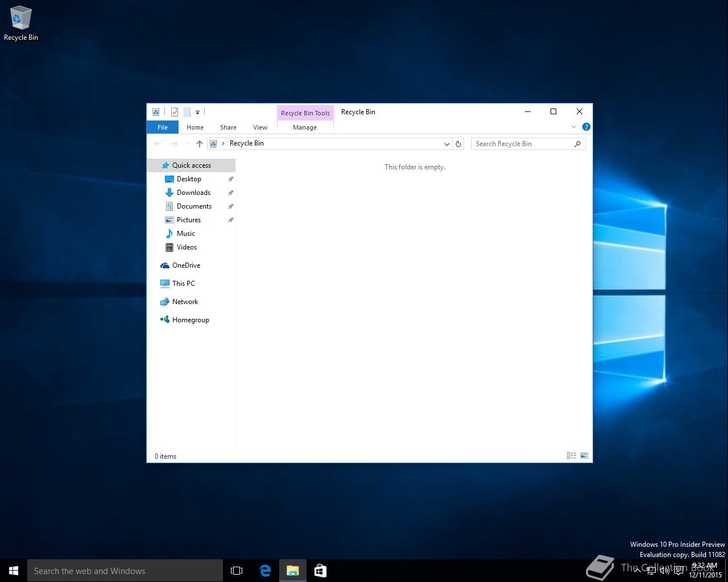The height and width of the screenshot is (582, 728).
Task: Click the Search Recycle Bin field
Action: point(523,144)
